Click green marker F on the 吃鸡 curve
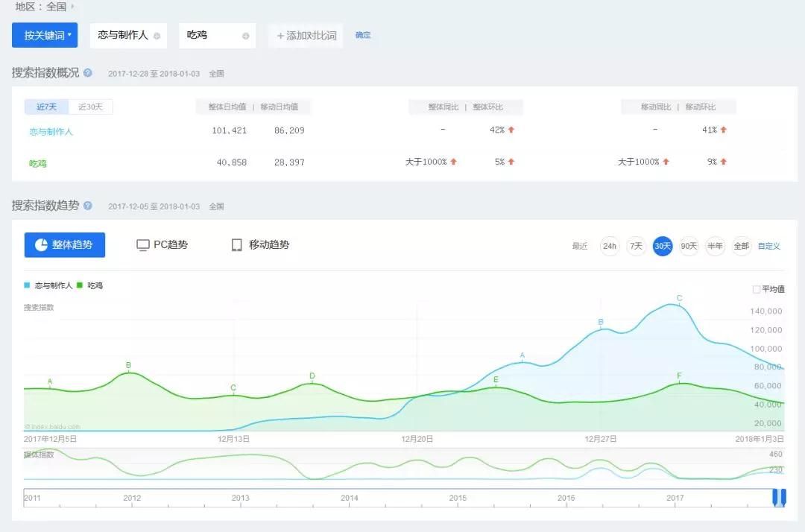This screenshot has width=805, height=532. coord(679,376)
